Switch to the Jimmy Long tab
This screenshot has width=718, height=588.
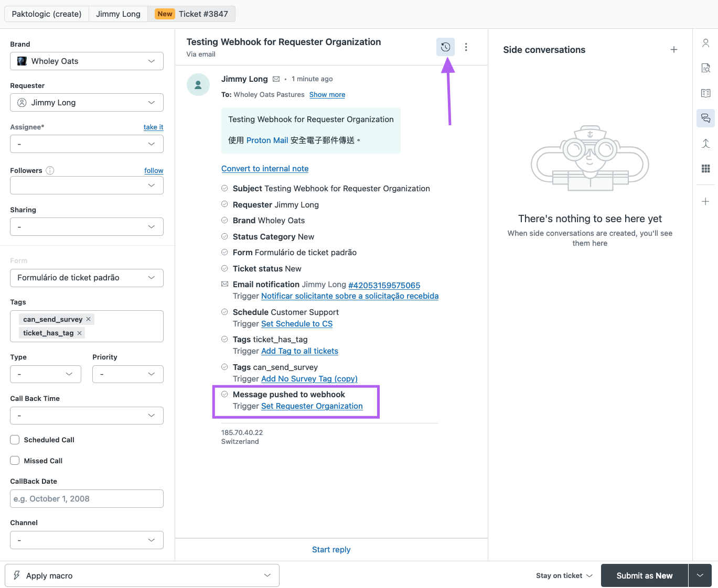(x=118, y=14)
